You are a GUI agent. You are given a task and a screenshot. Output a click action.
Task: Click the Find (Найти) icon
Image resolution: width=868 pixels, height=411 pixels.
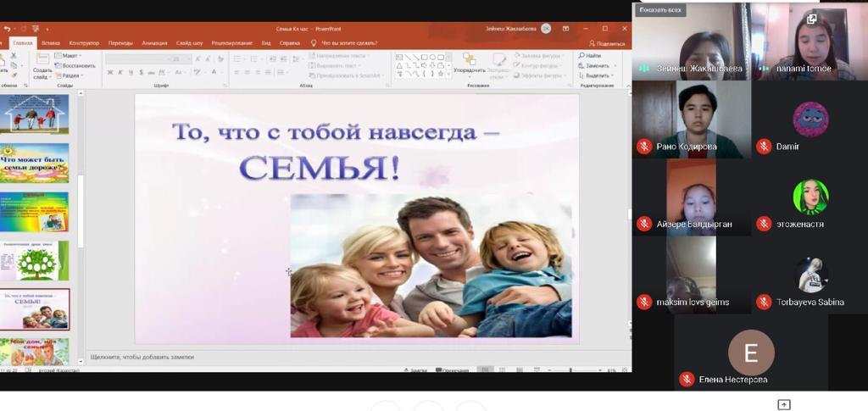[x=590, y=56]
